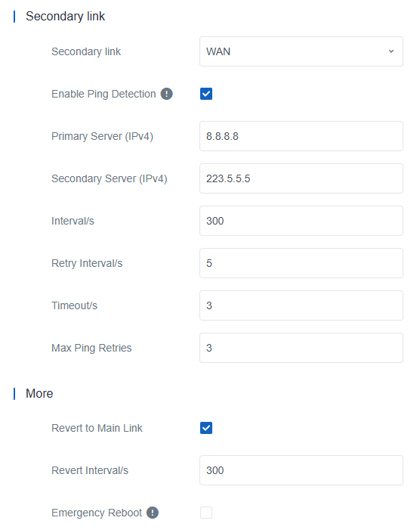Enable the Emergency Reboot checkbox
This screenshot has width=420, height=530.
click(206, 513)
